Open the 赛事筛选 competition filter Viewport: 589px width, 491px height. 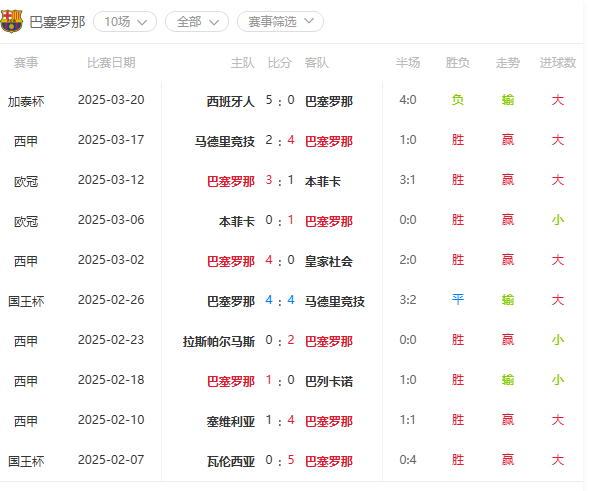click(x=281, y=21)
